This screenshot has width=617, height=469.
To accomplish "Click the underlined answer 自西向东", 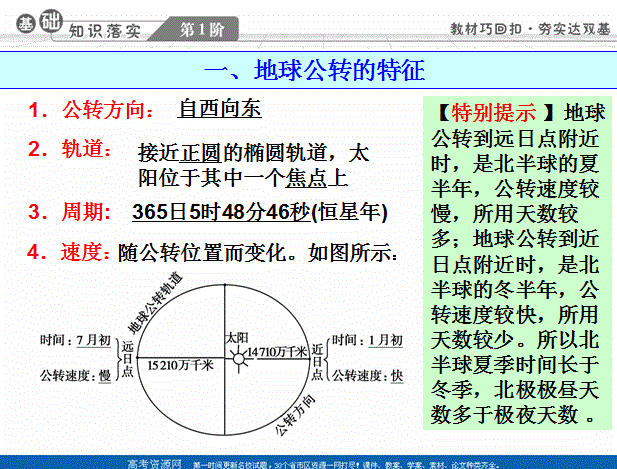I will tap(220, 109).
